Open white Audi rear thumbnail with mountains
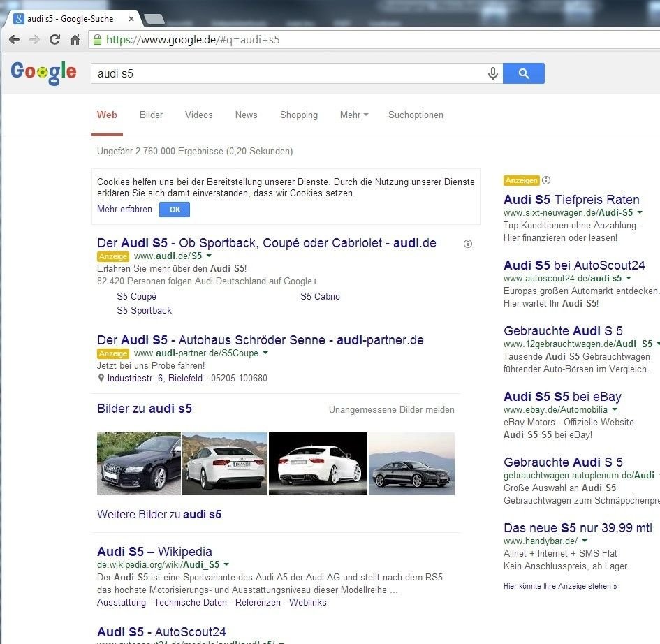Screen dimensions: 660x644 click(225, 463)
